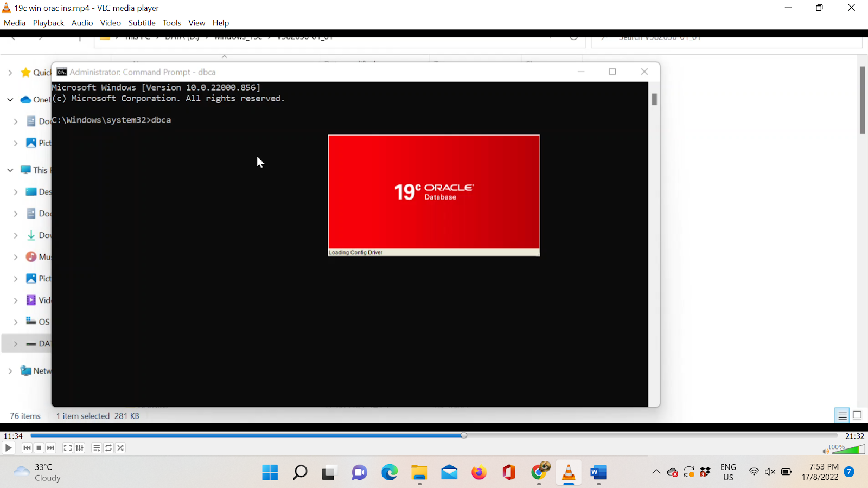Viewport: 868px width, 488px height.
Task: Click the Oracle Database 19c splash screen
Action: point(434,195)
